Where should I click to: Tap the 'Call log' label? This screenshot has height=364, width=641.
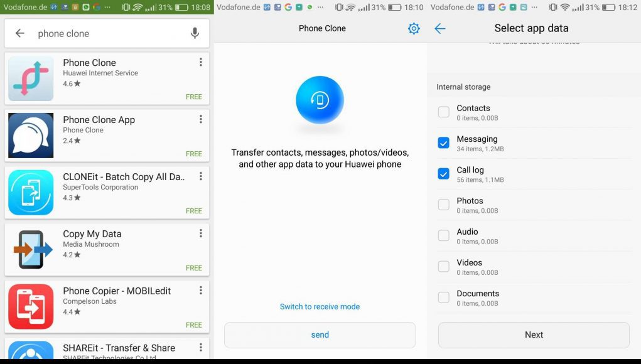pos(470,170)
